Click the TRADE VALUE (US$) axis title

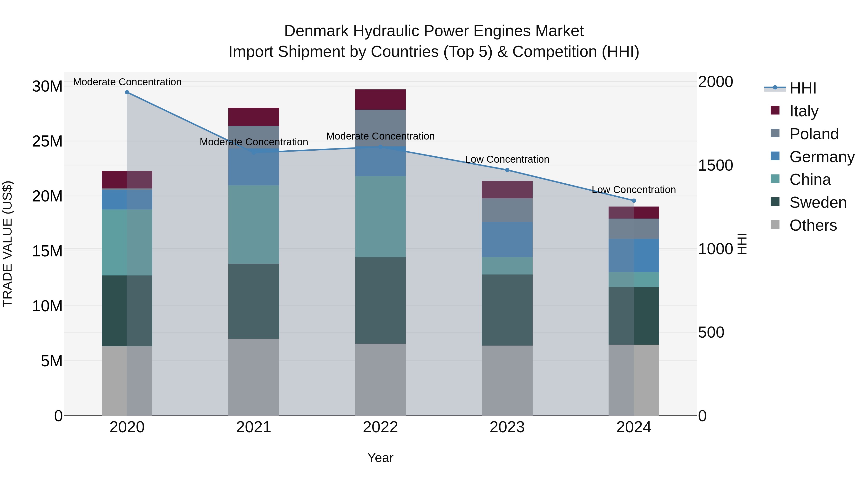pos(7,244)
